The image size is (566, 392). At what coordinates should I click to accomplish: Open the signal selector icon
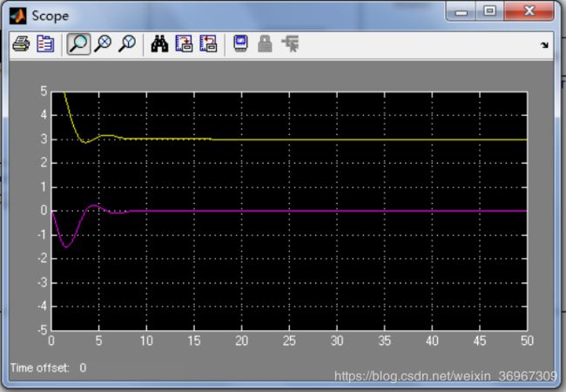(290, 44)
